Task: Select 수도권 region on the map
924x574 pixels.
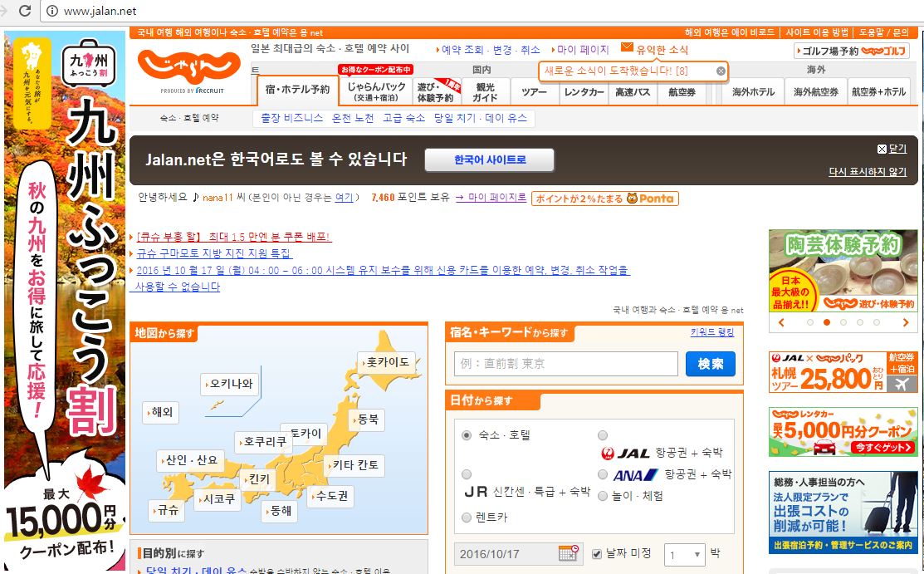Action: pos(330,496)
